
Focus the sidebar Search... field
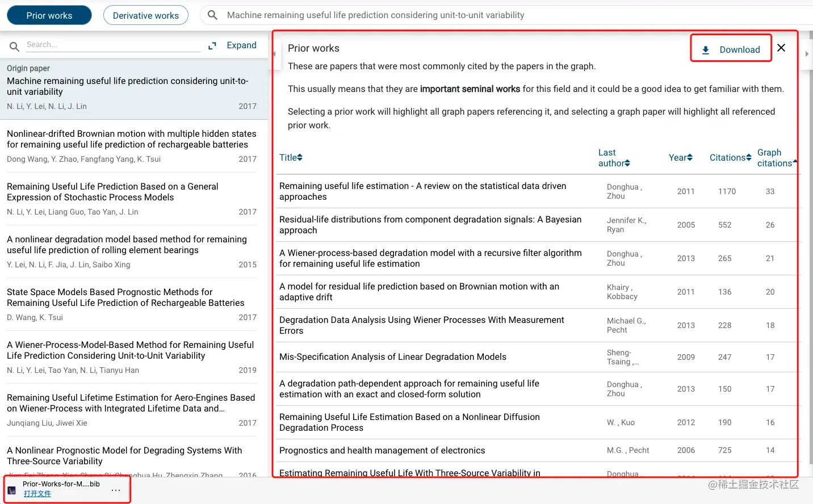[113, 45]
